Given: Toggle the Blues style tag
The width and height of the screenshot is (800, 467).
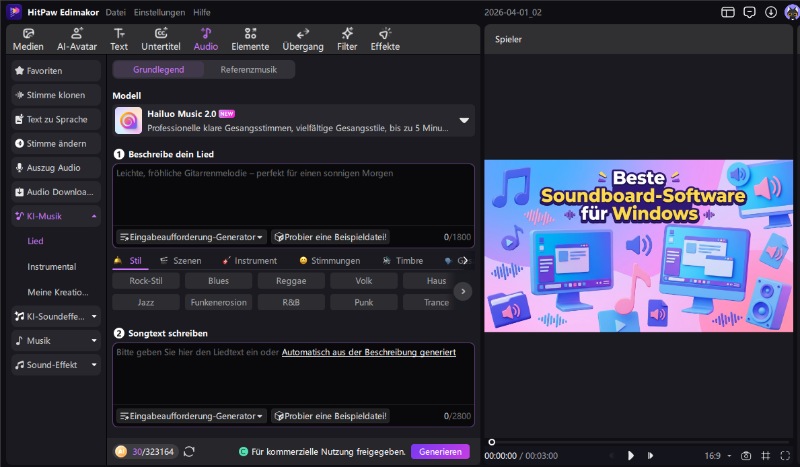Looking at the screenshot, I should (218, 281).
